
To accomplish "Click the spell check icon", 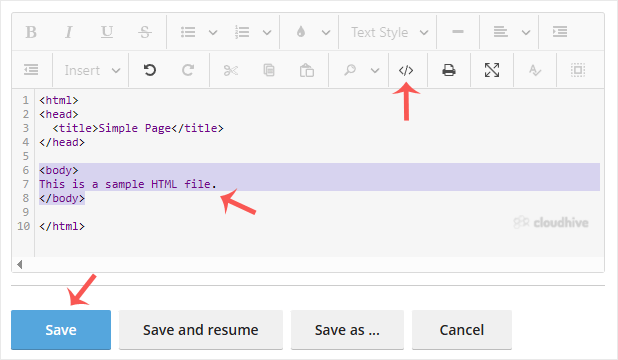I will (x=535, y=71).
